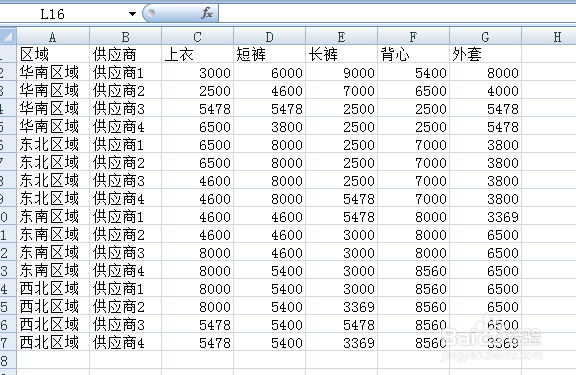
Task: Select 长裤 value 3369 in 西北区域 供应商2 row
Action: point(341,306)
